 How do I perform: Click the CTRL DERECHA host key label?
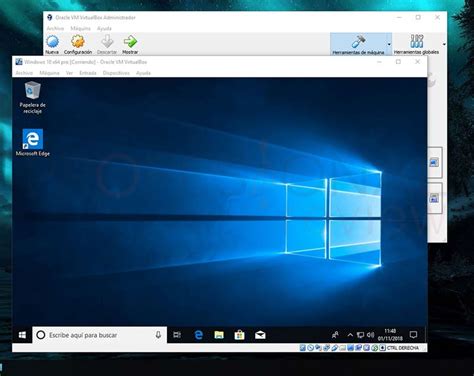[x=403, y=348]
